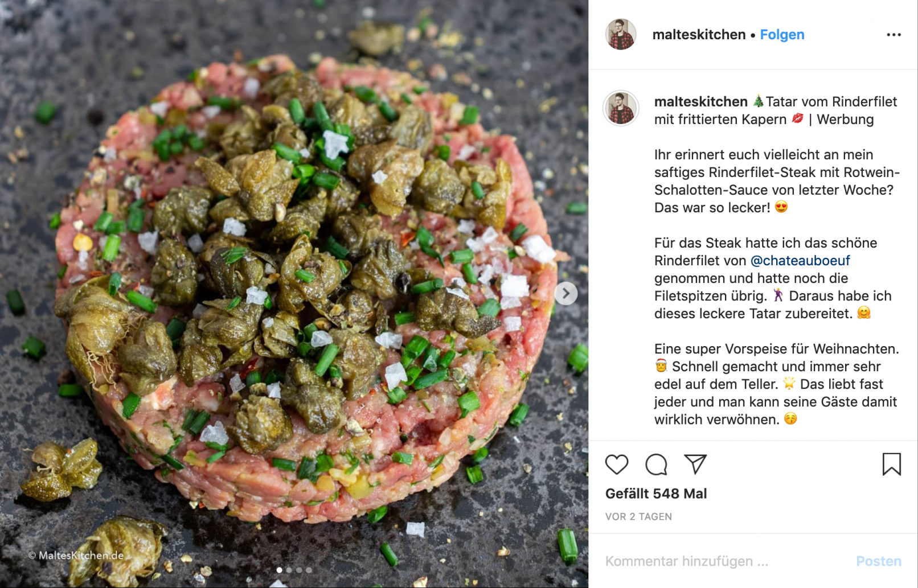918x588 pixels.
Task: Open malteskitchen username in the caption
Action: (x=700, y=102)
